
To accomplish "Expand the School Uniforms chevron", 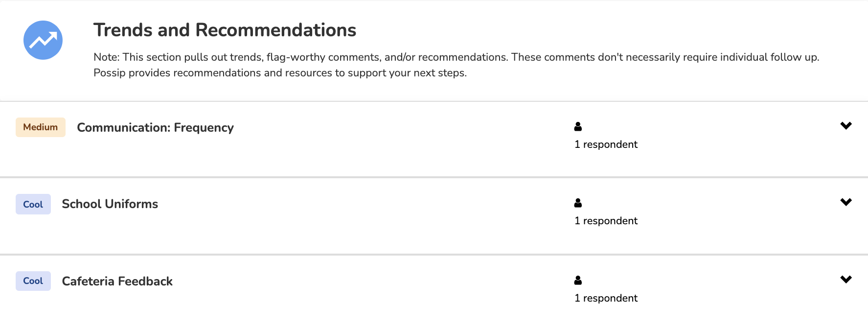I will (x=846, y=202).
